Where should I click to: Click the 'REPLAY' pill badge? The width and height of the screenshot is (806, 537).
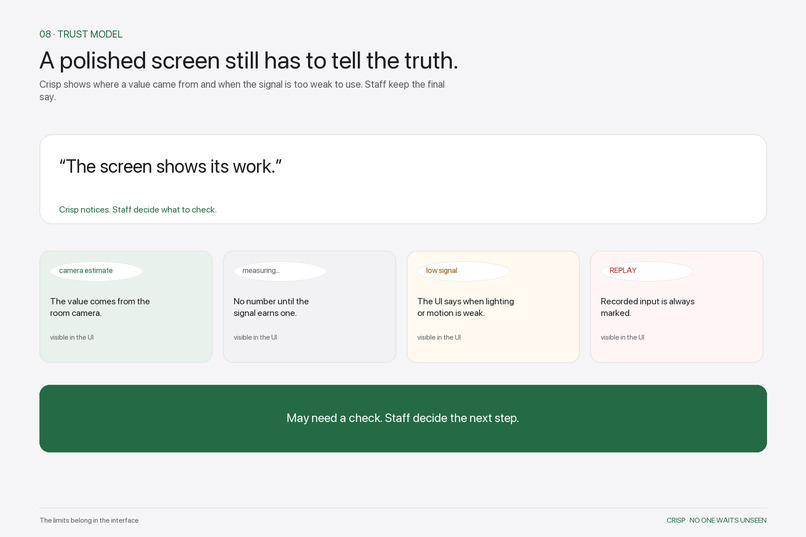click(647, 271)
